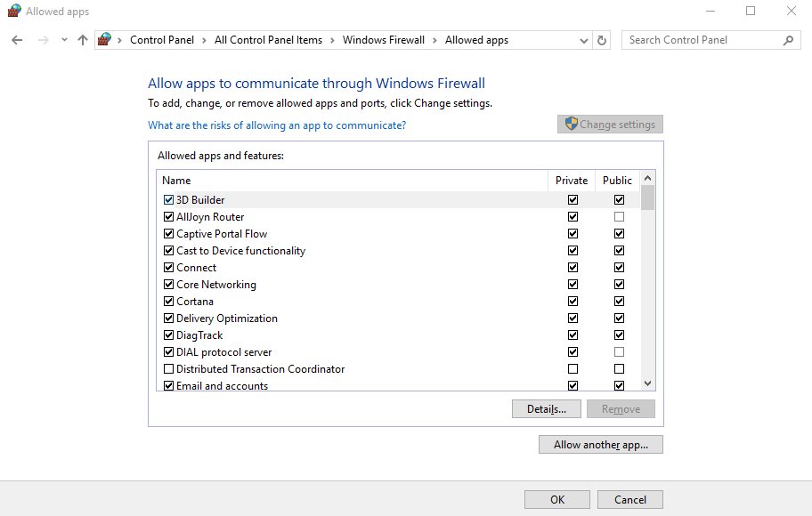Image resolution: width=812 pixels, height=516 pixels.
Task: Click scroll up arrow in apps list
Action: pyautogui.click(x=647, y=178)
